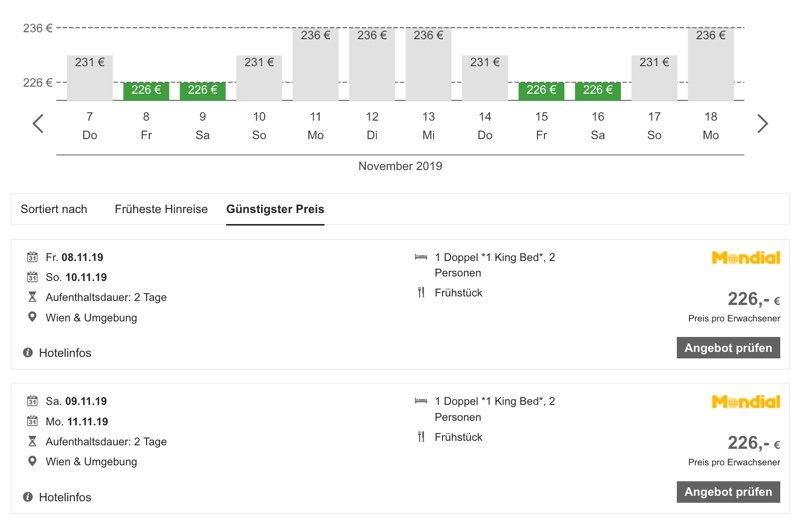Click Angebot prüfen for 08.11.19 offer

[x=728, y=348]
